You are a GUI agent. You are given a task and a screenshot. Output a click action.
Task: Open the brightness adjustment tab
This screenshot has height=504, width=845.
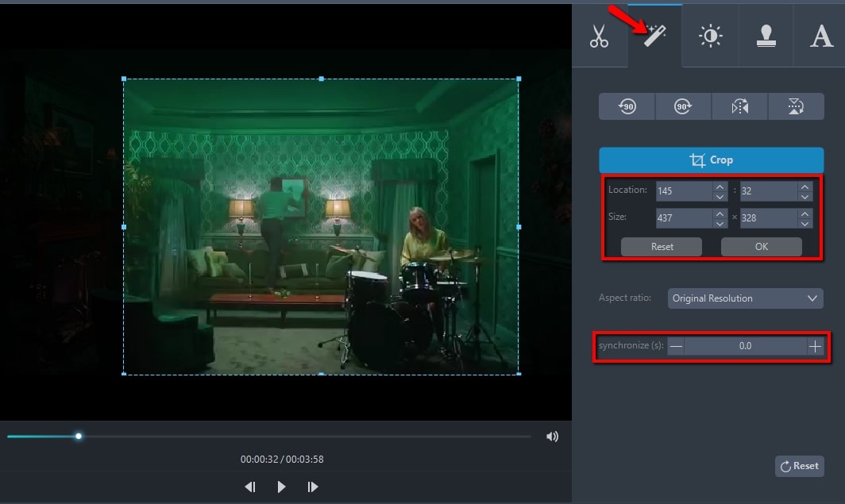[710, 36]
